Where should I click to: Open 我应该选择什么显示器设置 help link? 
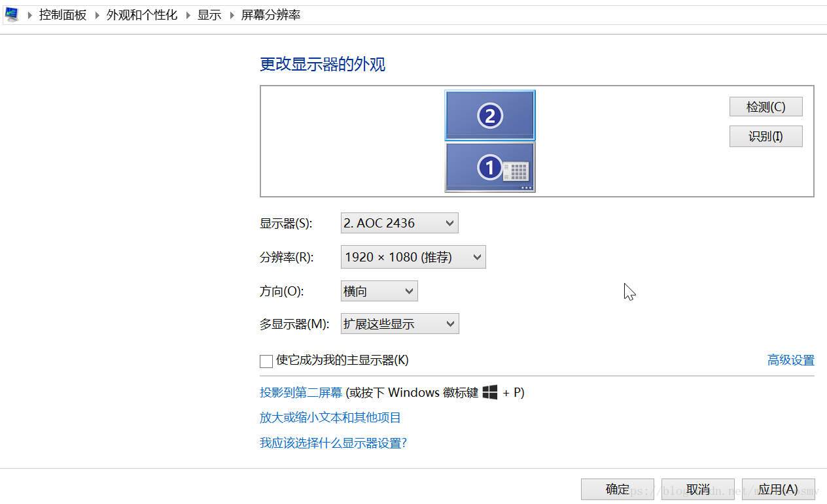click(333, 443)
